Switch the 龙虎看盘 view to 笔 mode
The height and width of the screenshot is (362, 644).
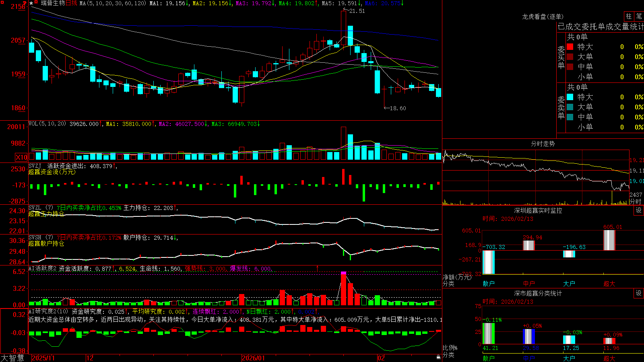639,16
